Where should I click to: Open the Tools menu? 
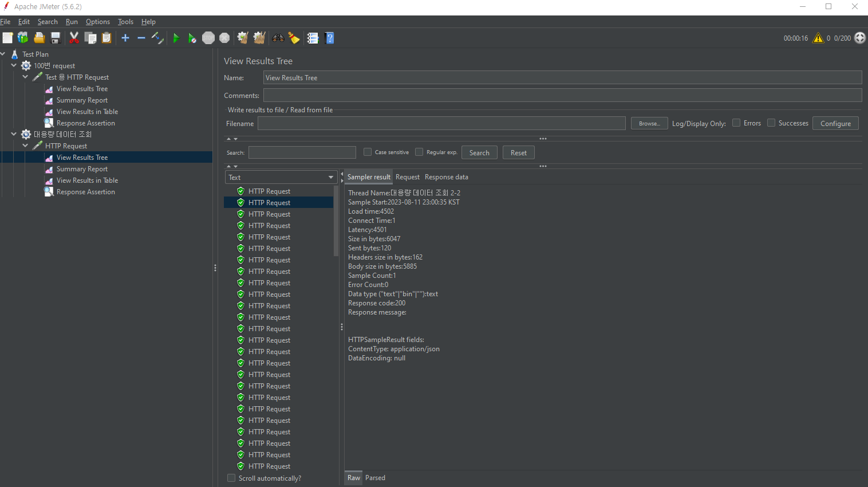coord(125,22)
